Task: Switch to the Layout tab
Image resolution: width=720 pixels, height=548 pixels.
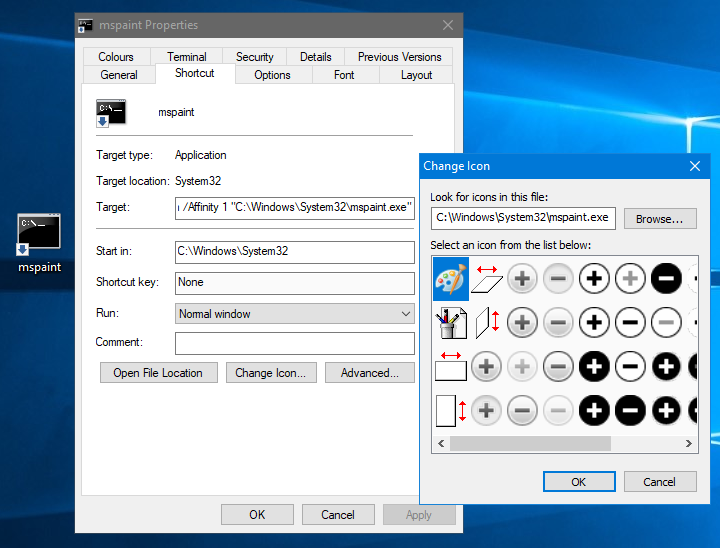Action: pos(416,75)
